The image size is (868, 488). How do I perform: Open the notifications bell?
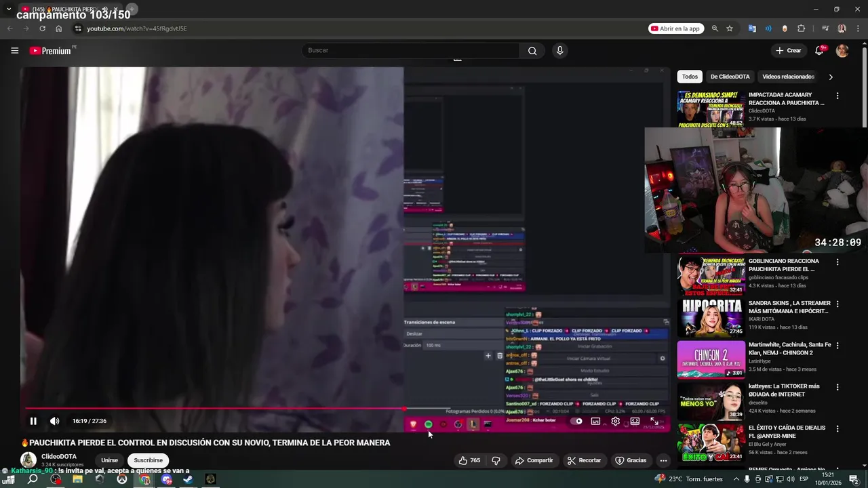[x=819, y=51]
